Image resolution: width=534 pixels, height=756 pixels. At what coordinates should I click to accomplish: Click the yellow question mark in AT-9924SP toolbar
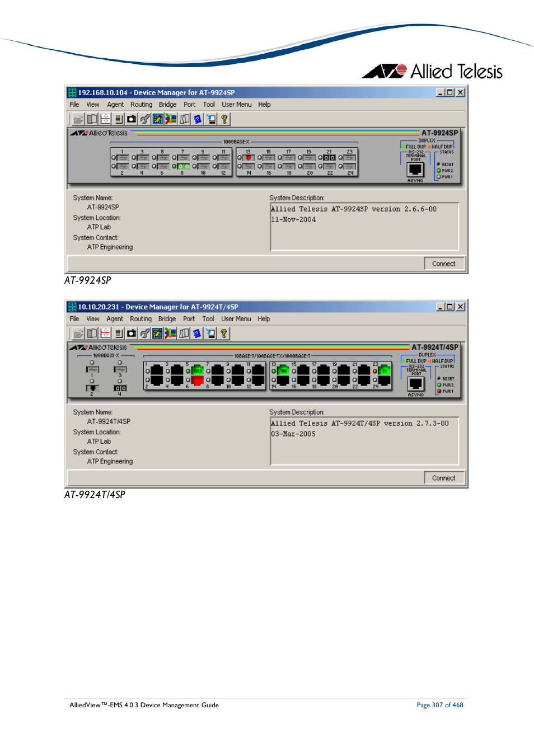pyautogui.click(x=224, y=119)
